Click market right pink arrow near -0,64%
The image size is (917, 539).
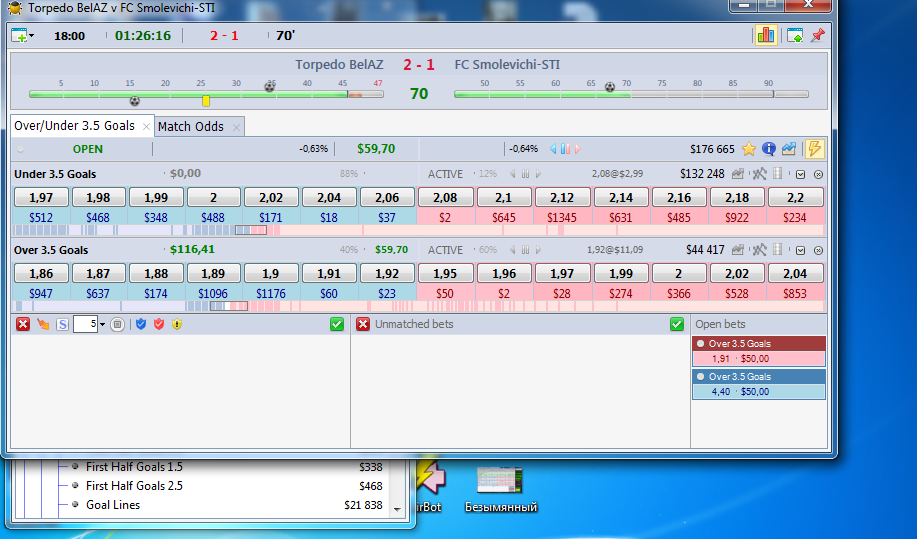pyautogui.click(x=578, y=149)
